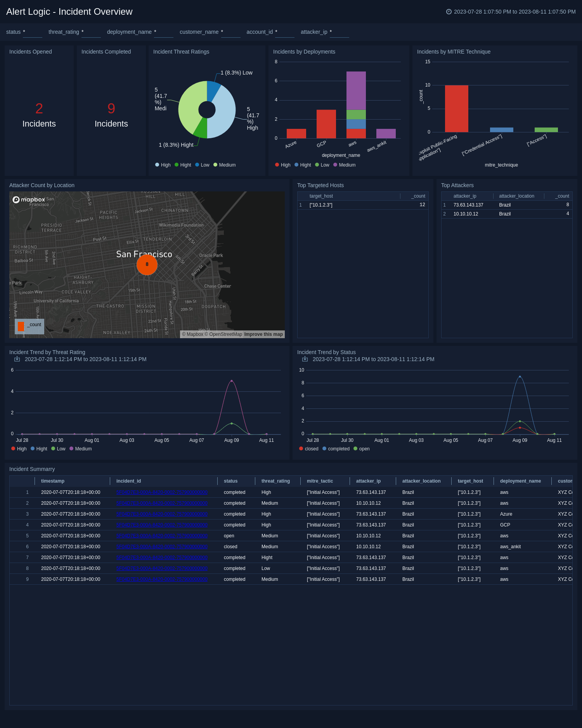Image resolution: width=582 pixels, height=728 pixels.
Task: Click the customer_name filter field
Action: click(x=231, y=32)
